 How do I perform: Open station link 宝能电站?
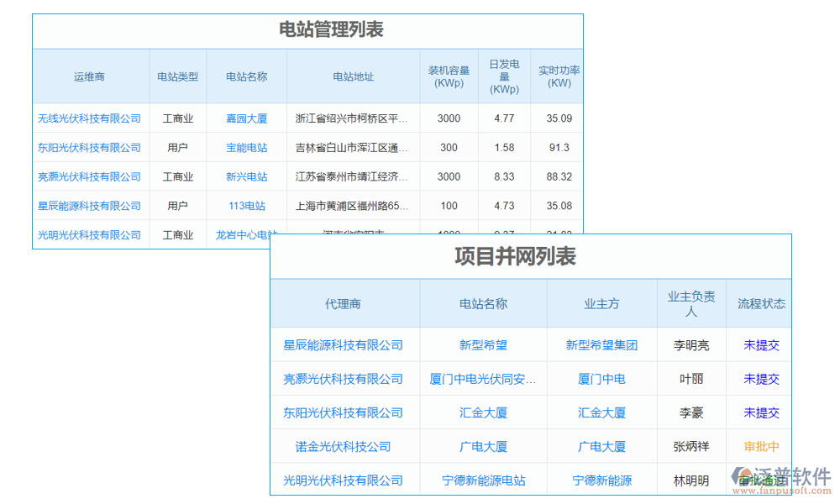click(x=247, y=147)
